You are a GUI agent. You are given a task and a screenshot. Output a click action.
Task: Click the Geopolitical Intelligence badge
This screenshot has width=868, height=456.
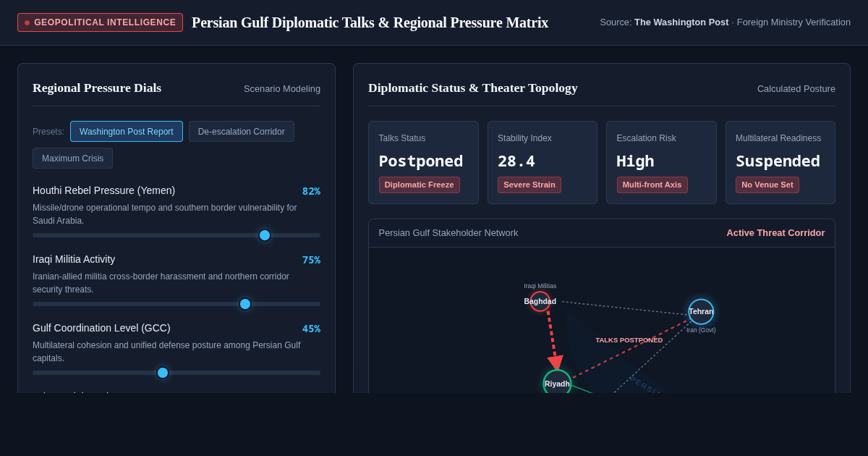point(100,22)
